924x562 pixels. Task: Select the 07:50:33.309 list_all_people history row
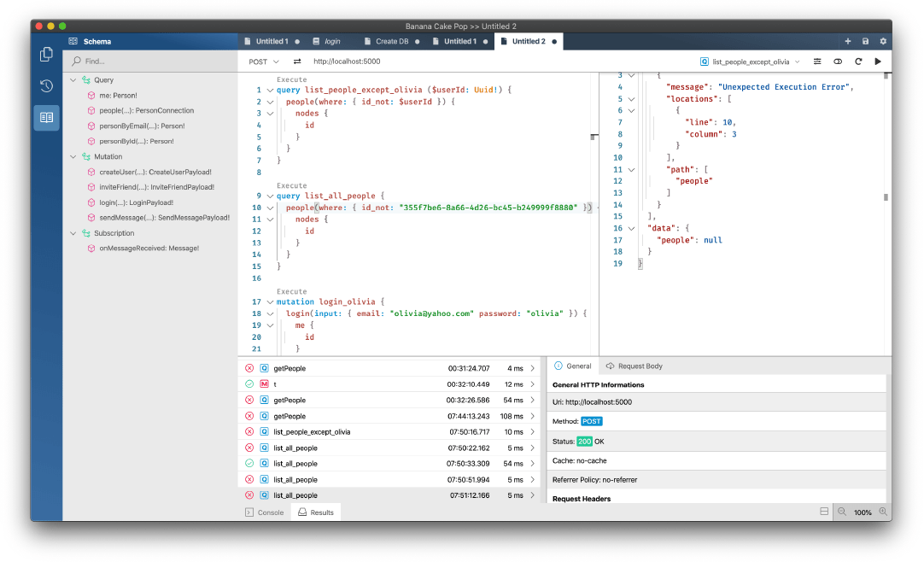click(x=389, y=464)
